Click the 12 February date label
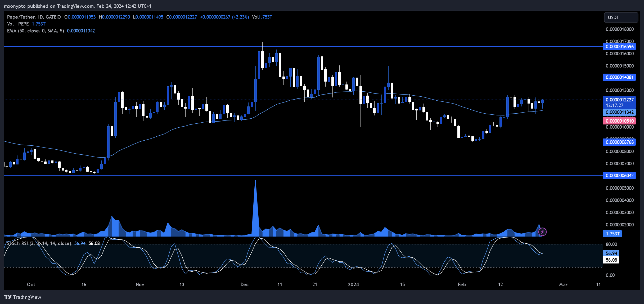Screen dimensions: 644x304 tap(500, 285)
